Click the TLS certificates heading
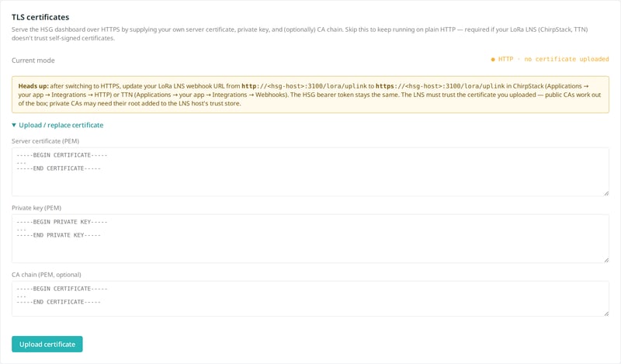The image size is (621, 364). (40, 17)
